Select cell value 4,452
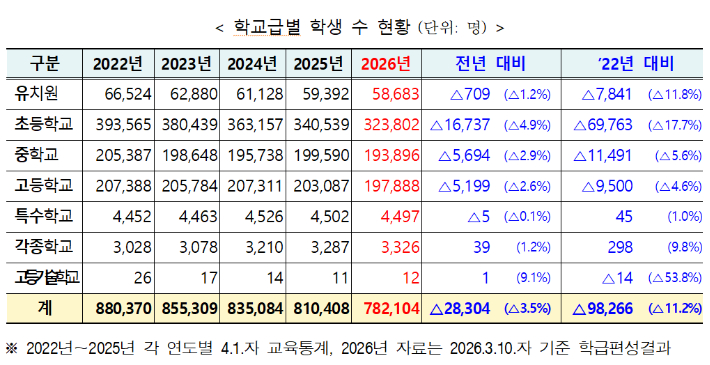 point(132,217)
